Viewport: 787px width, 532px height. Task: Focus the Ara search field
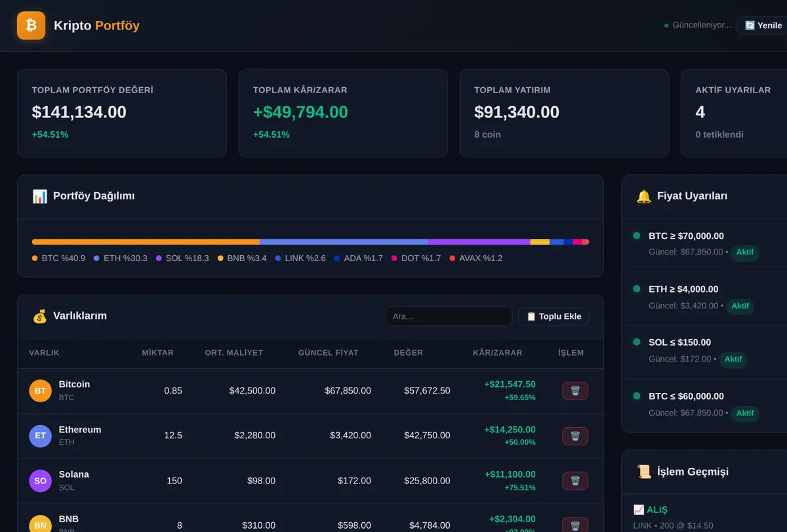[449, 316]
